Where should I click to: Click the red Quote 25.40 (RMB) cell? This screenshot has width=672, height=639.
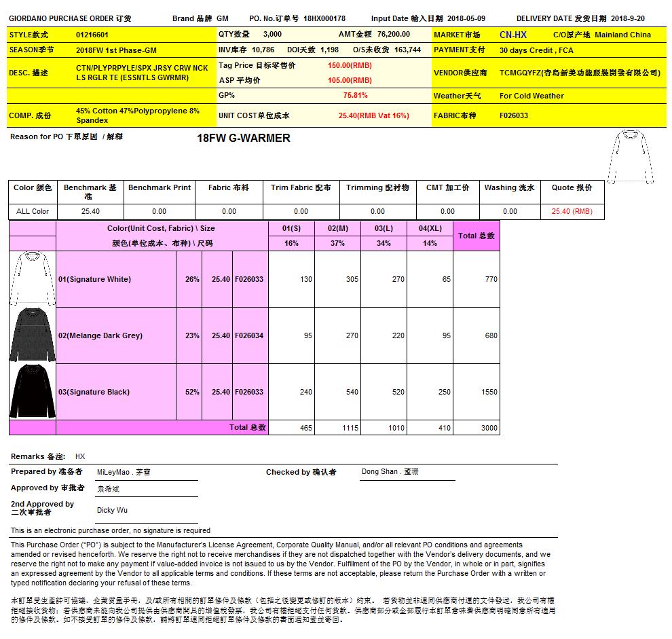point(572,212)
